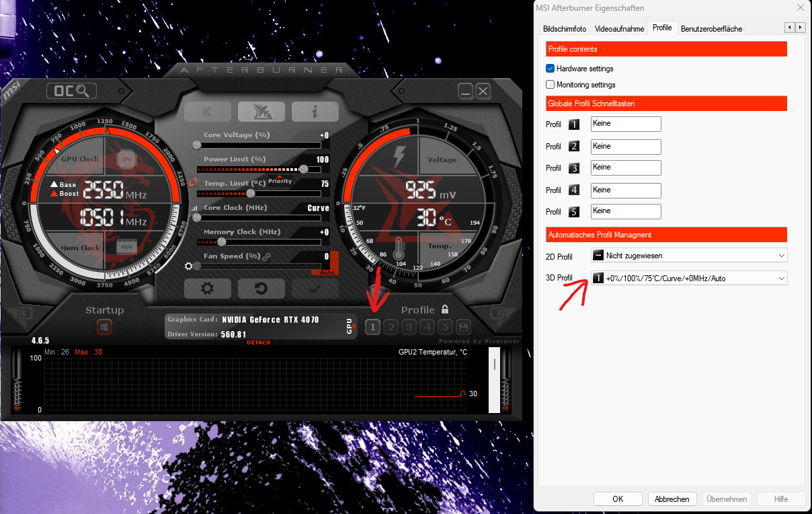Minimize the Afterburner skin window
812x514 pixels.
(x=466, y=91)
